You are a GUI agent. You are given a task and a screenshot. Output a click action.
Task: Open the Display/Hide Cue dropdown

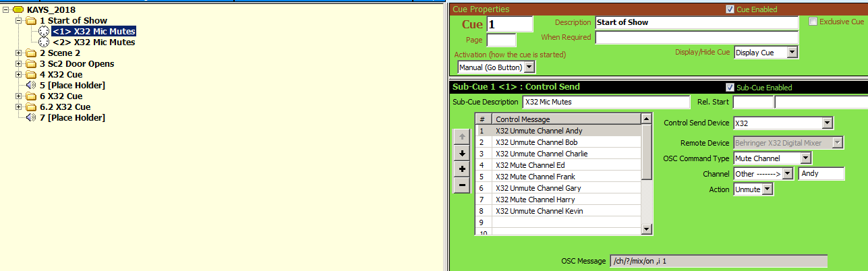(x=792, y=53)
